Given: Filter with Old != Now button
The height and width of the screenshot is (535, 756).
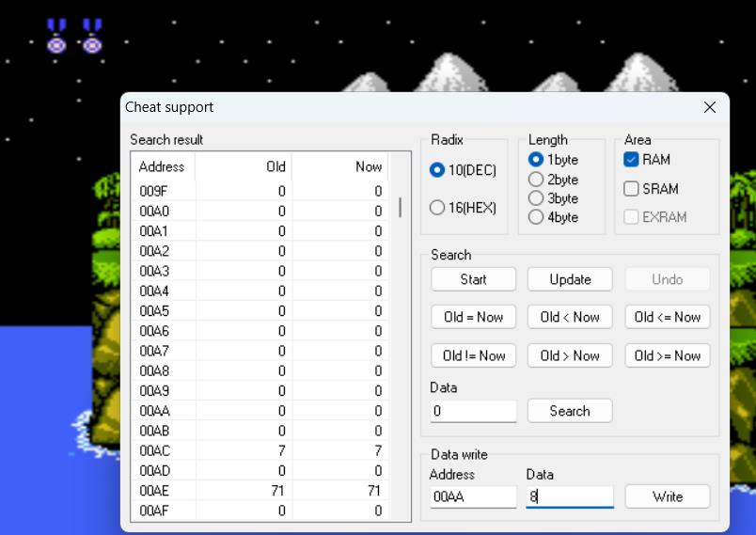Looking at the screenshot, I should coord(474,355).
